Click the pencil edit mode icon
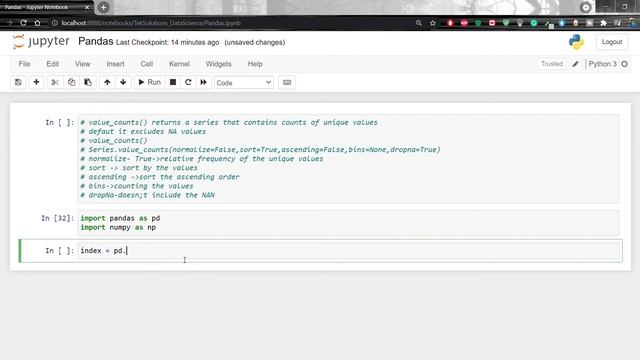This screenshot has height=360, width=640. (x=576, y=64)
